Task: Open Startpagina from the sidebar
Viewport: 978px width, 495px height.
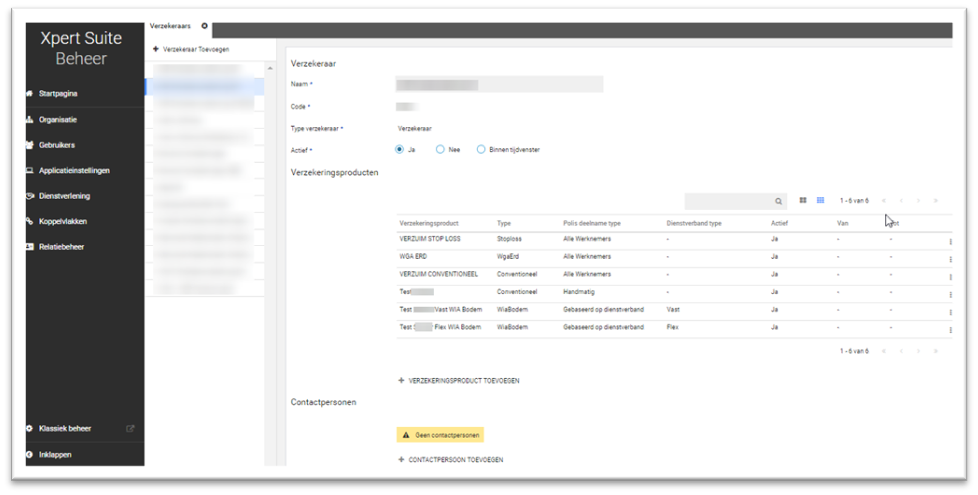Action: point(58,94)
